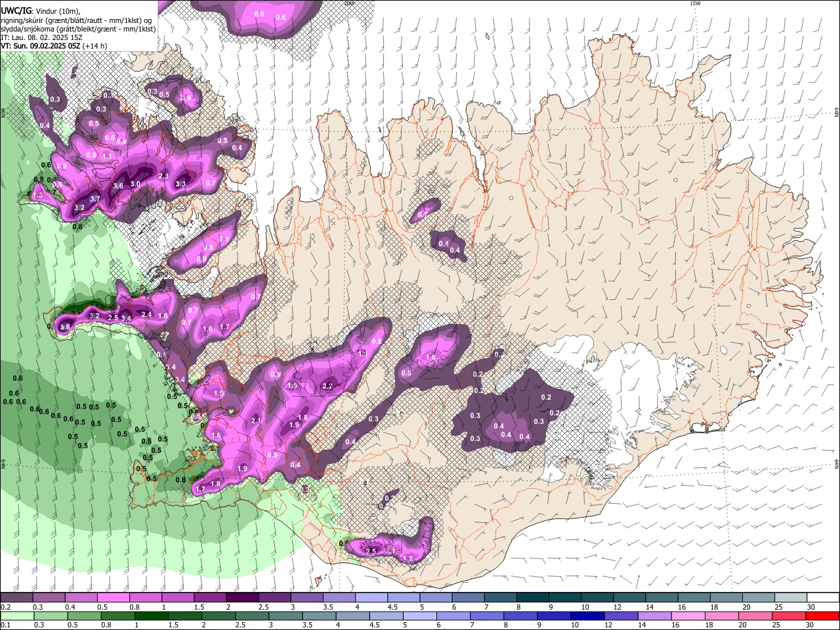Click the white swatch after 30 in upper scale
Viewport: 840px width, 630px height.
click(822, 598)
